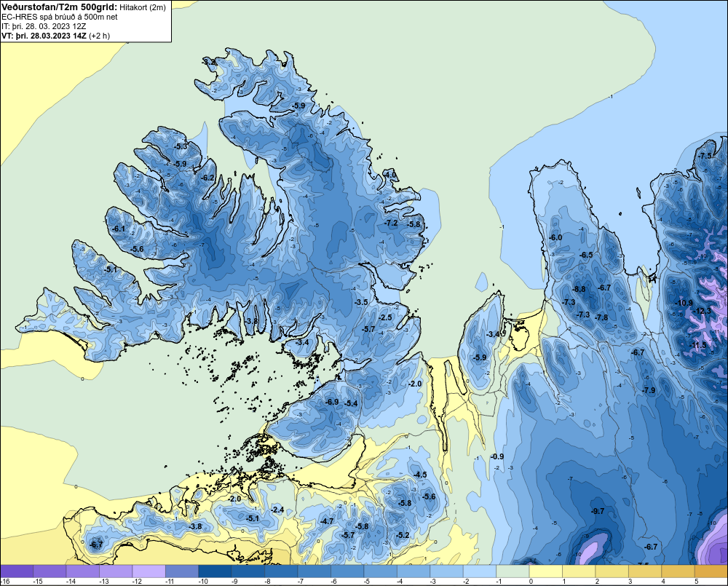This screenshot has width=728, height=586.
Task: Click the -6.1 temperature label
Action: tap(119, 229)
